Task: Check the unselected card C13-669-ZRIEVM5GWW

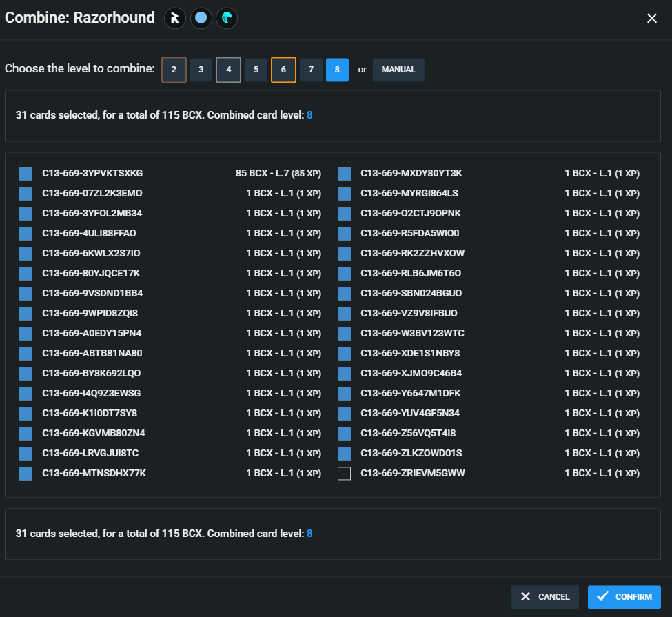Action: [344, 474]
